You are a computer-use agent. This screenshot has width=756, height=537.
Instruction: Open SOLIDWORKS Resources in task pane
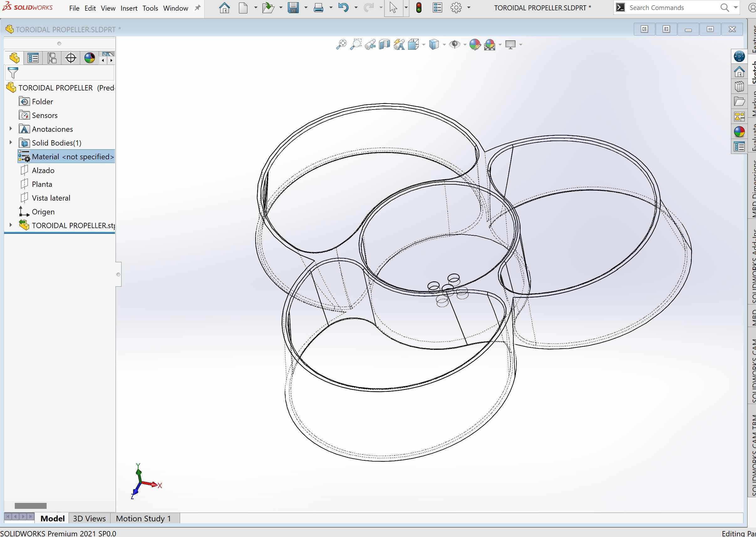click(x=739, y=71)
